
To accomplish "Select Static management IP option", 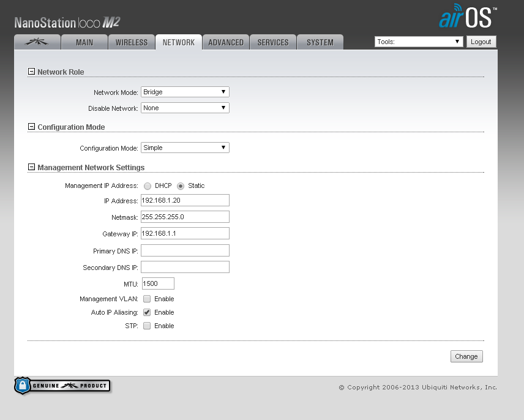I will click(181, 186).
